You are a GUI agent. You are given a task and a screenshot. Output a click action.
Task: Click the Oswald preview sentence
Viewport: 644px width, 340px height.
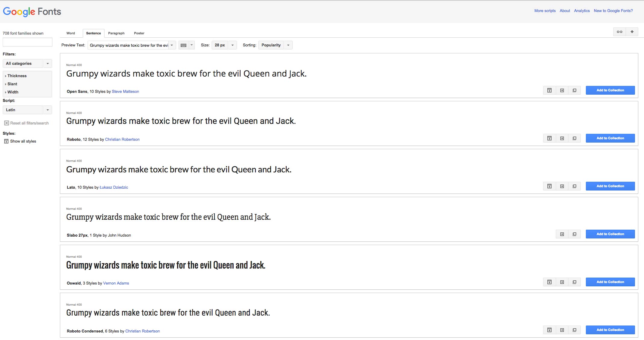click(166, 265)
